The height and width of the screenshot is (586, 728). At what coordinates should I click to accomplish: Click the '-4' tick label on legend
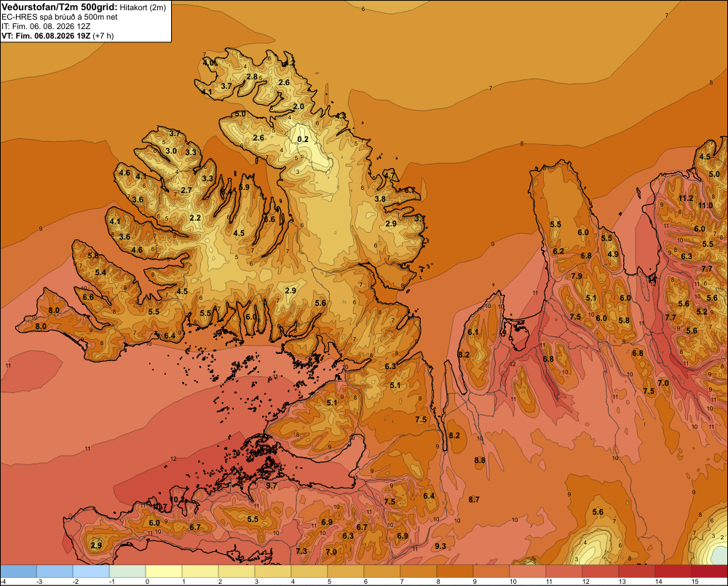(3, 582)
